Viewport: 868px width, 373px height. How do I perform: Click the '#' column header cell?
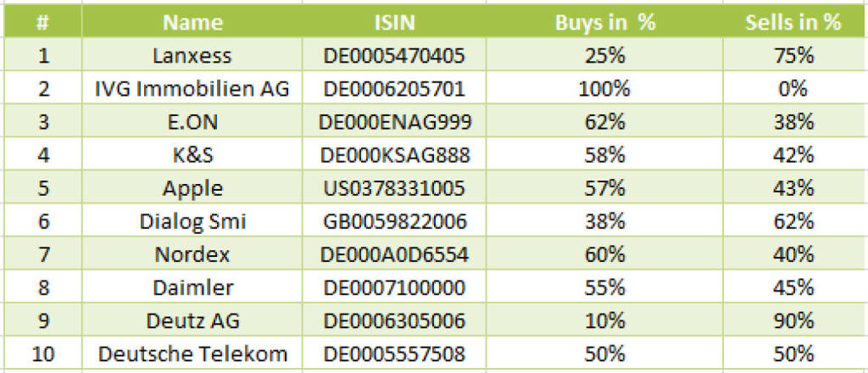tap(42, 23)
